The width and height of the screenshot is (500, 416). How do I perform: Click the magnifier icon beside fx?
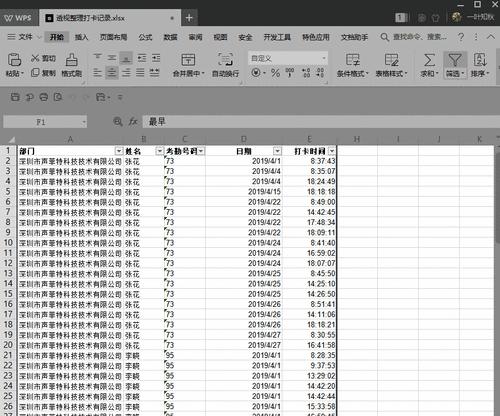pos(118,122)
